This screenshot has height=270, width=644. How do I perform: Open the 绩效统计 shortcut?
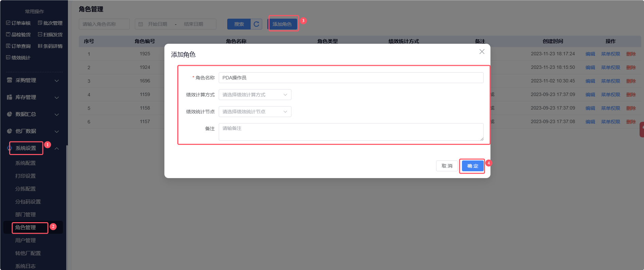(18, 58)
